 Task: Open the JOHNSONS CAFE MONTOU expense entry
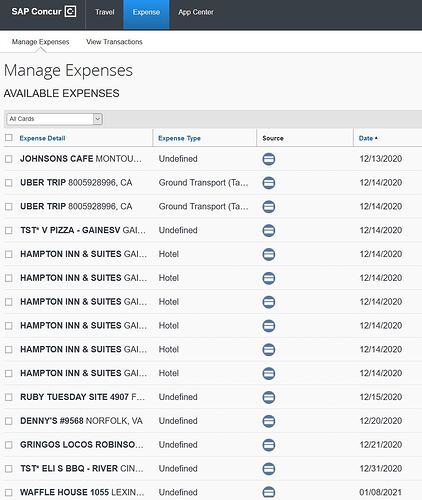click(x=81, y=159)
